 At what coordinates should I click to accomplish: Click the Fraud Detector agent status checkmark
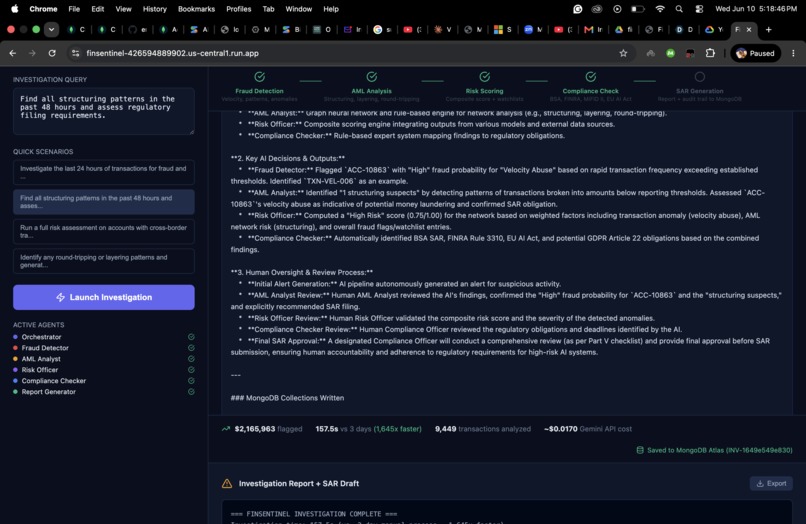pyautogui.click(x=191, y=348)
